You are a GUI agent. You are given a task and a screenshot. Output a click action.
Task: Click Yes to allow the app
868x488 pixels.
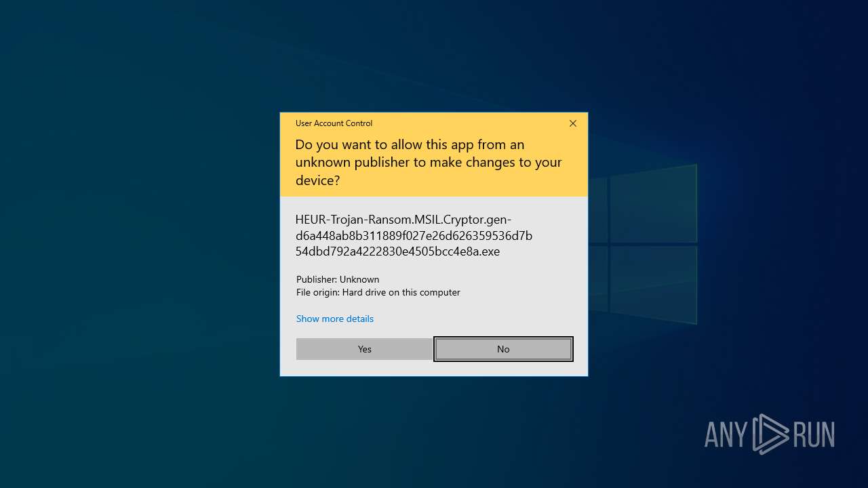tap(365, 349)
